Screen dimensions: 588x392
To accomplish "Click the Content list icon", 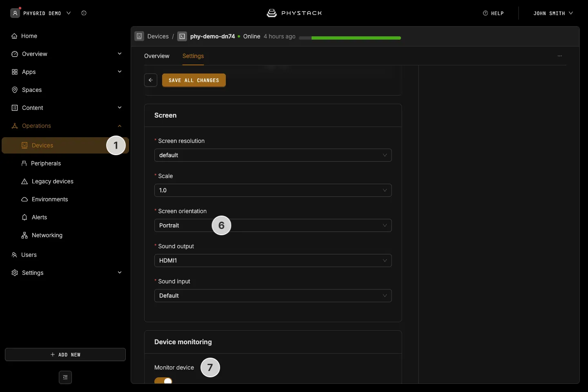I will pyautogui.click(x=15, y=108).
